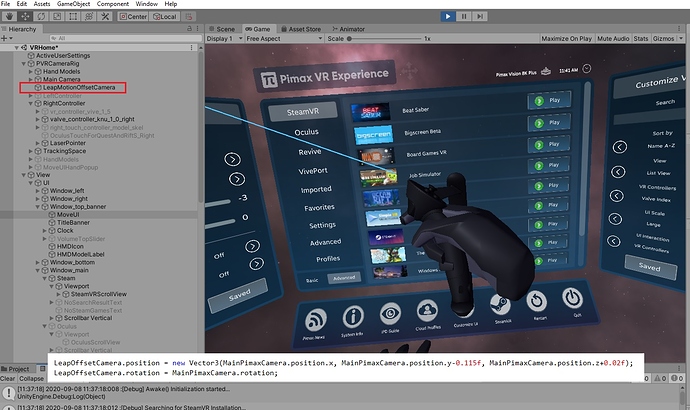
Task: Click the Oculus category in game view
Action: (x=306, y=132)
